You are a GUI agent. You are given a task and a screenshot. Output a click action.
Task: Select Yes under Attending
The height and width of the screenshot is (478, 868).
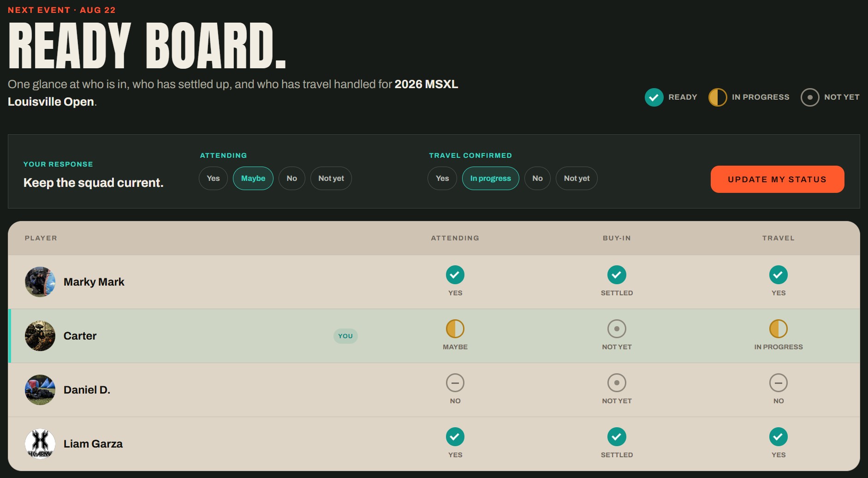point(213,179)
